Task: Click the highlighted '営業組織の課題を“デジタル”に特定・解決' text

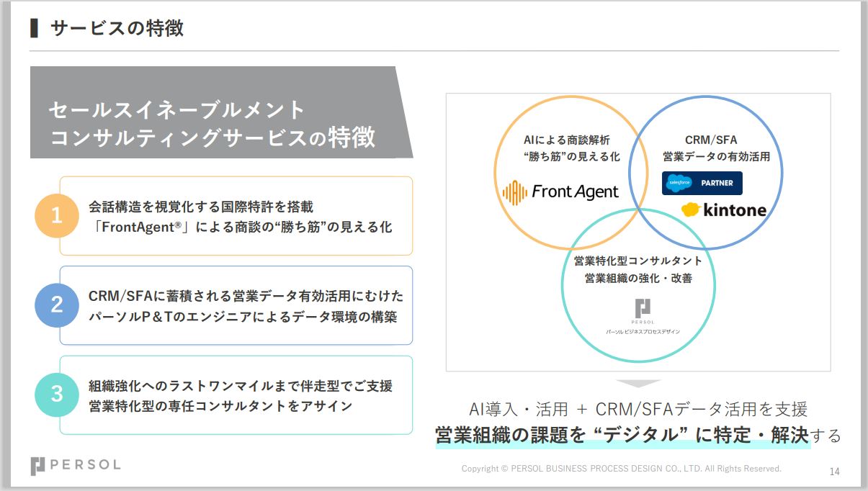Action: point(622,435)
